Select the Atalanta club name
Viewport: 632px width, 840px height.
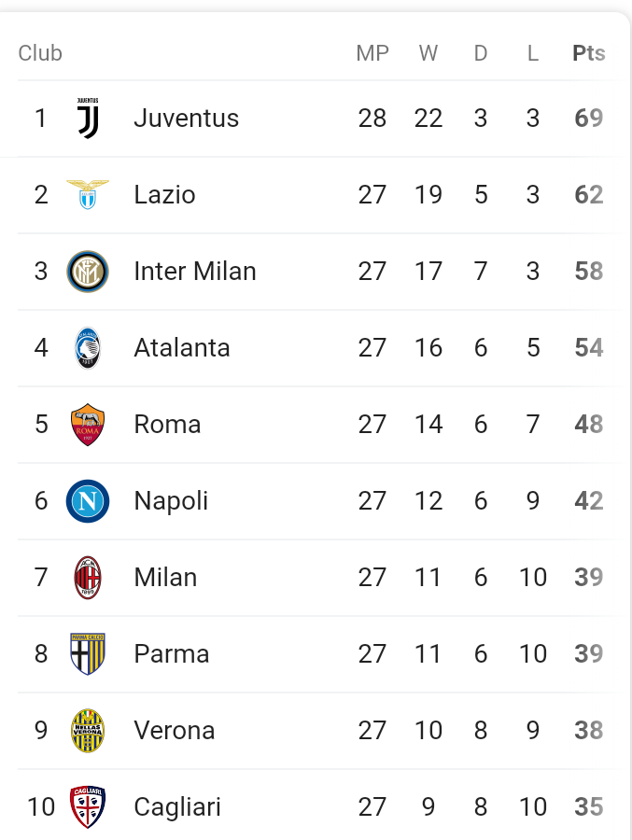(x=182, y=348)
